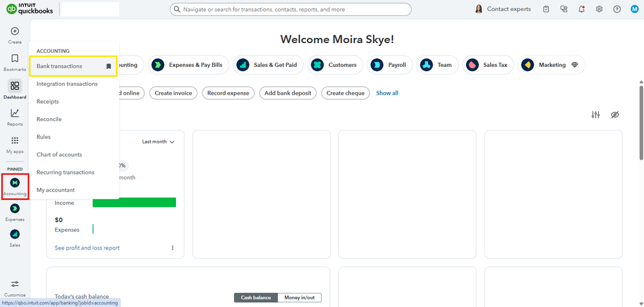This screenshot has width=644, height=307.
Task: Select Integration transactions menu item
Action: (67, 84)
